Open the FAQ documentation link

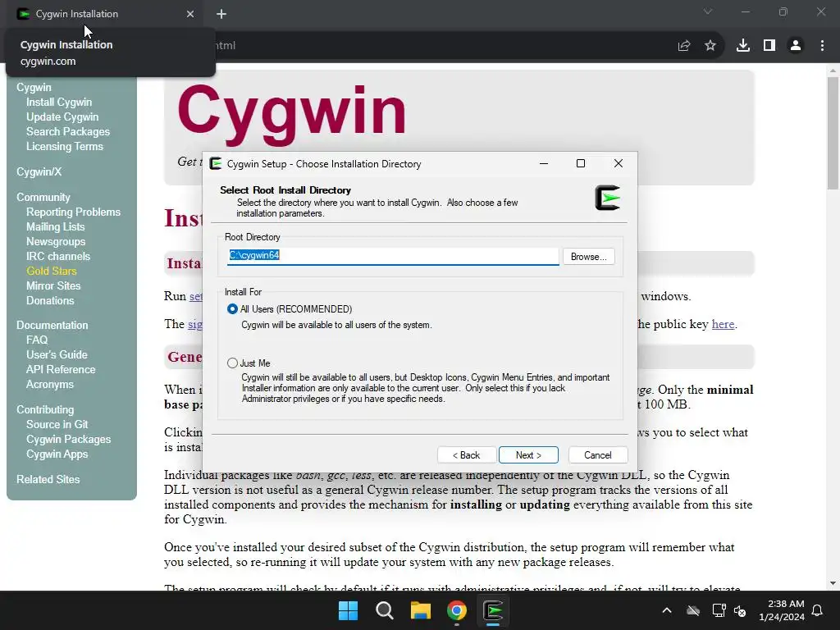pos(37,340)
